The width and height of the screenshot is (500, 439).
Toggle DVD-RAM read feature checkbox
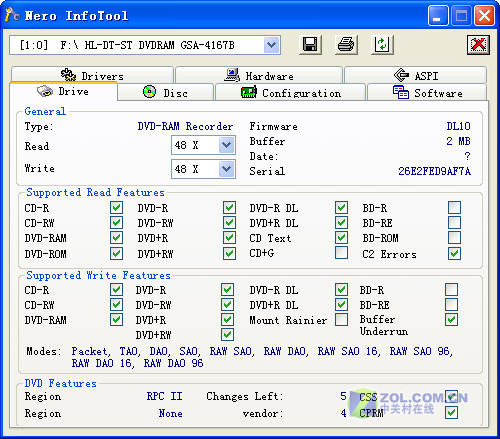[116, 238]
